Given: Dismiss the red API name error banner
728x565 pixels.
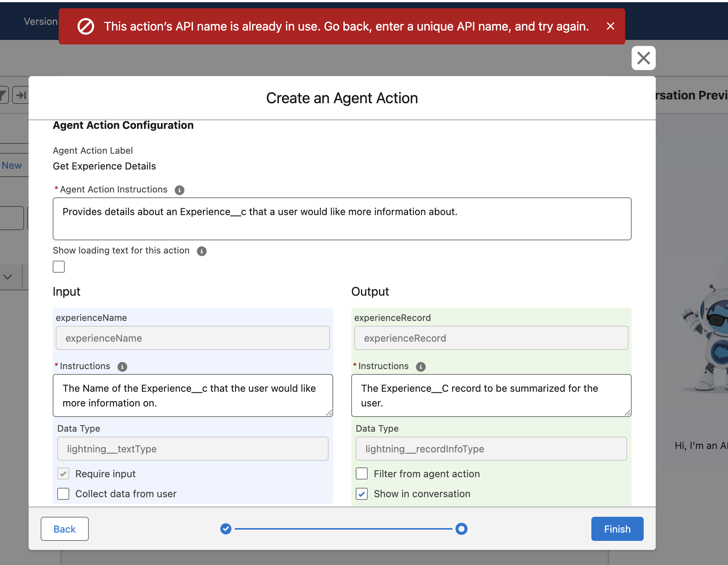Looking at the screenshot, I should point(610,26).
